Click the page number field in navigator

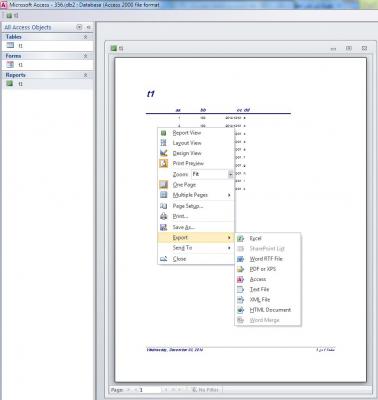tap(149, 390)
